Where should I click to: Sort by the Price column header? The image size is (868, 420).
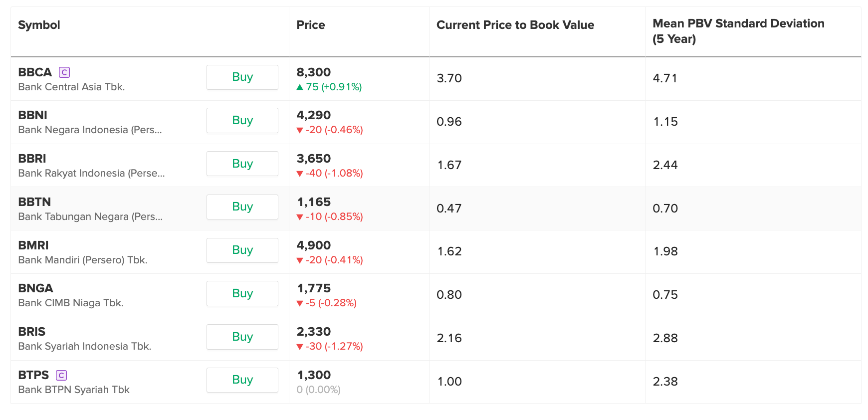[310, 25]
